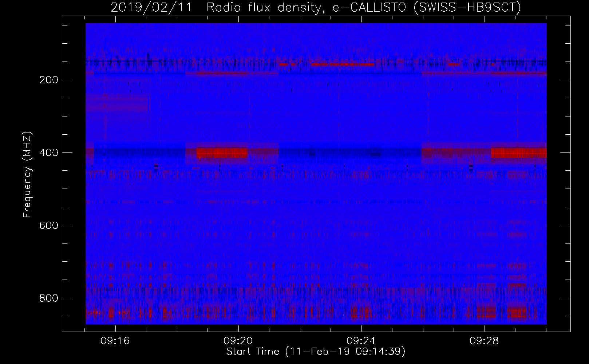Click the 200 frequency tick label
This screenshot has height=364, width=589.
click(x=49, y=80)
